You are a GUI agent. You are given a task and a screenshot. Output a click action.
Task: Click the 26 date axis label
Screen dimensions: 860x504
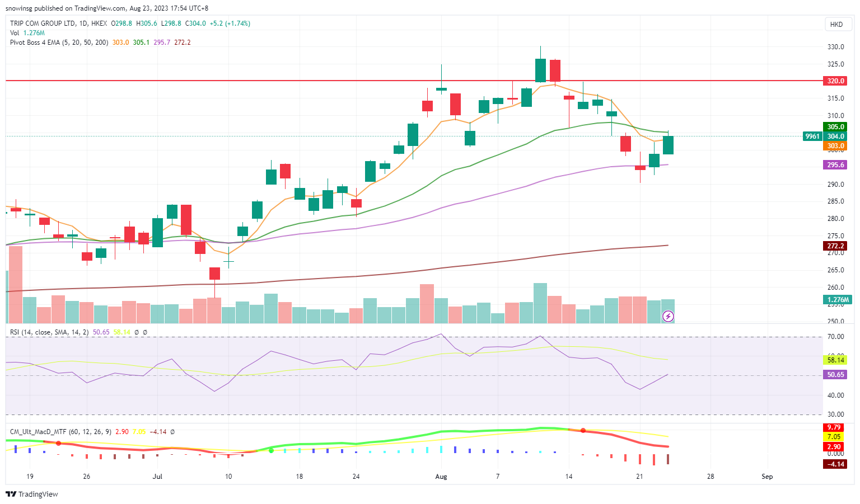[x=86, y=477]
